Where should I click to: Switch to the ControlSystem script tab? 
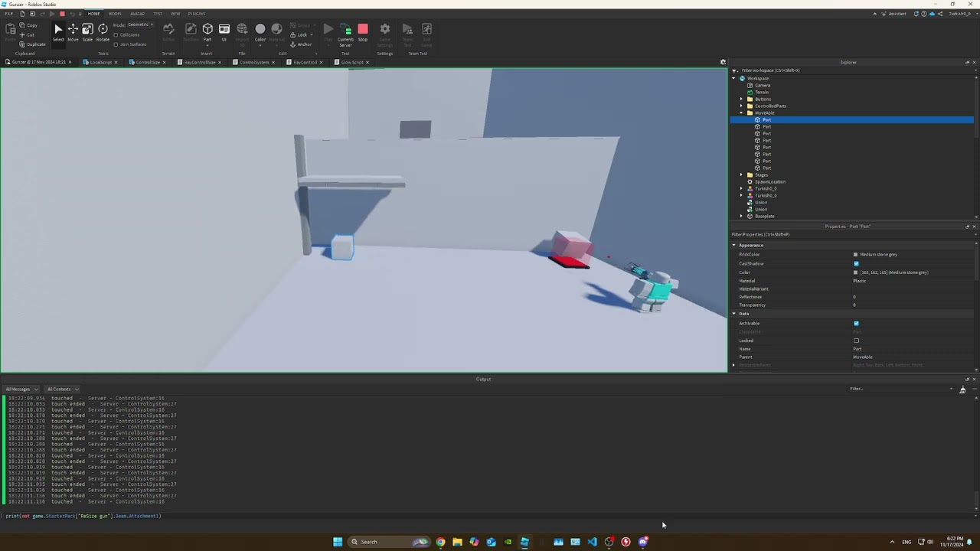click(x=254, y=63)
